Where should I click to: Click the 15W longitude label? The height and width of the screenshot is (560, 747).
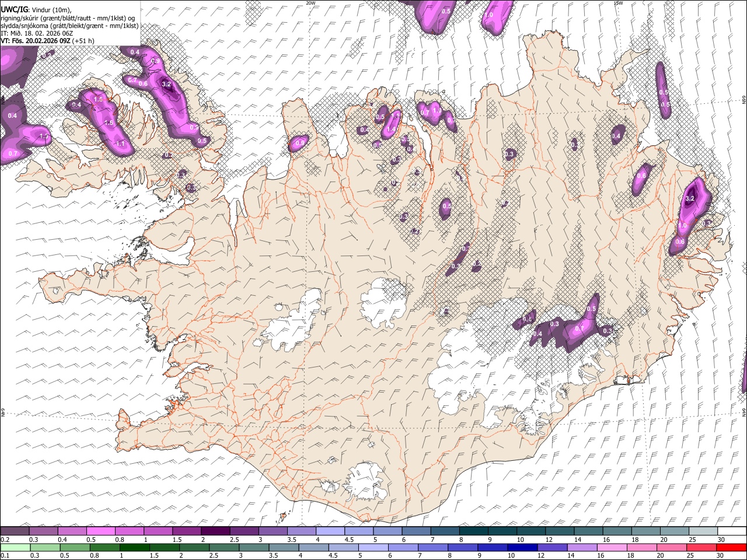(618, 3)
